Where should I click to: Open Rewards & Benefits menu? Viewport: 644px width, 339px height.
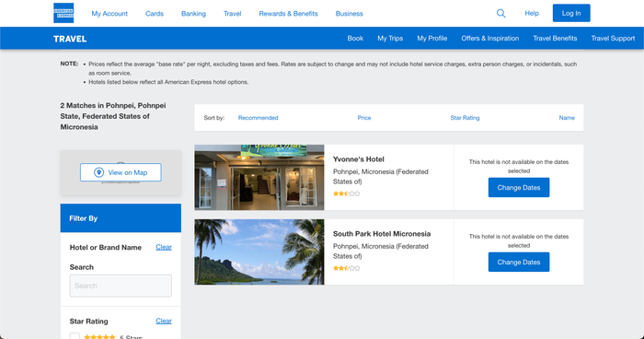288,14
